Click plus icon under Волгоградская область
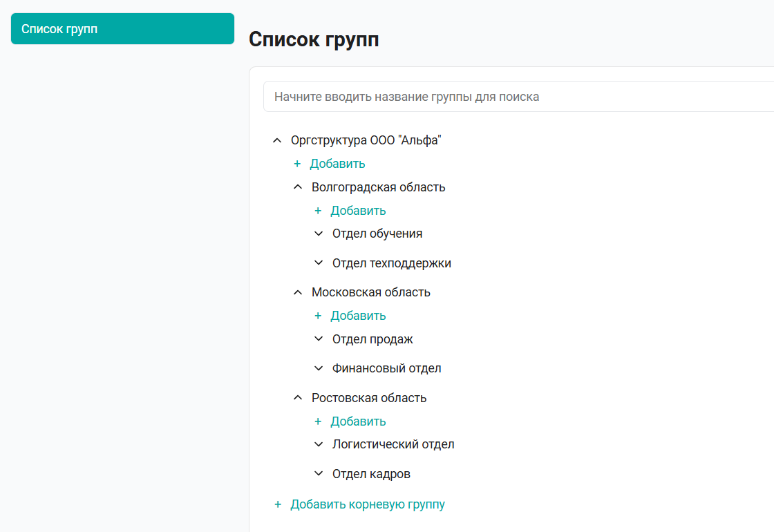 tap(318, 211)
